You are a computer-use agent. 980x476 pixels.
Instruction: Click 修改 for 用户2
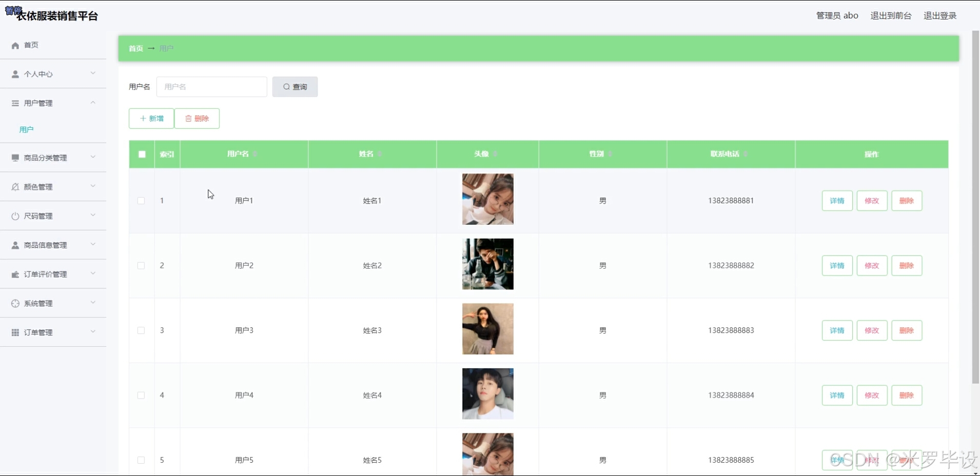[872, 266]
